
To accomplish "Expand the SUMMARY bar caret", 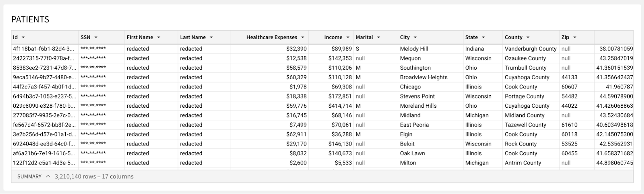I will pyautogui.click(x=48, y=177).
